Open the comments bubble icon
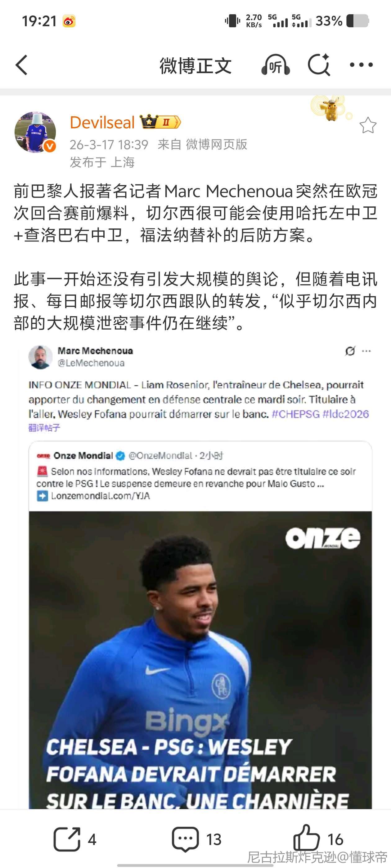The image size is (391, 868). (x=185, y=839)
